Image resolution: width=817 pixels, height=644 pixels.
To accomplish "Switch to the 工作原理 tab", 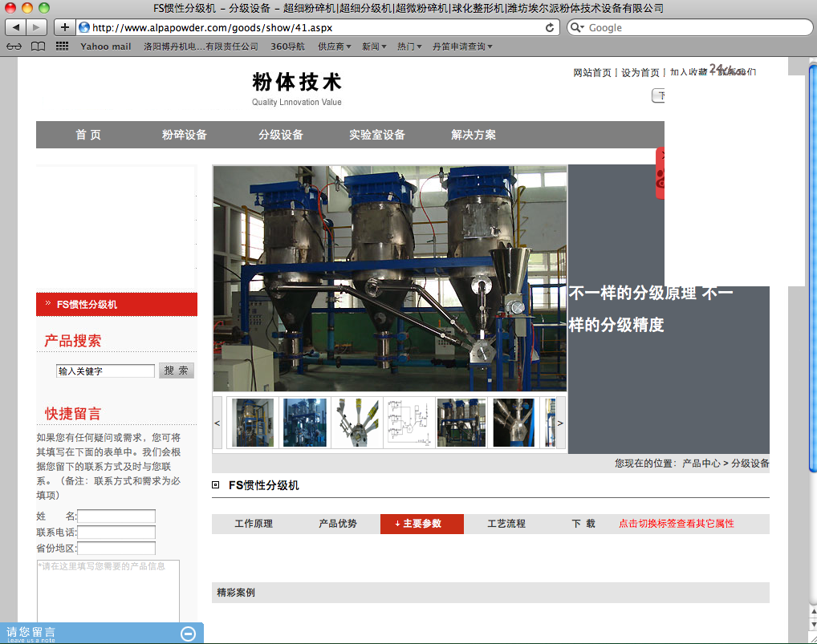I will (254, 524).
